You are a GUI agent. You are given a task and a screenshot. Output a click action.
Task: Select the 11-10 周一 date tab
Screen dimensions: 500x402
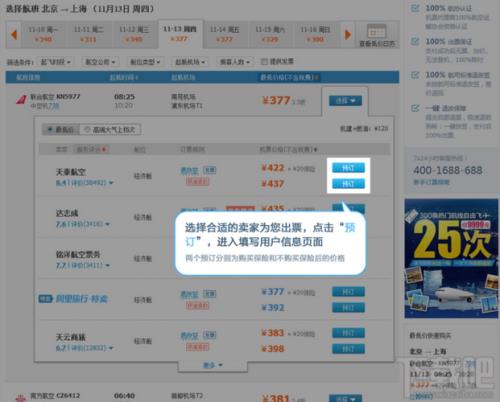[x=43, y=34]
